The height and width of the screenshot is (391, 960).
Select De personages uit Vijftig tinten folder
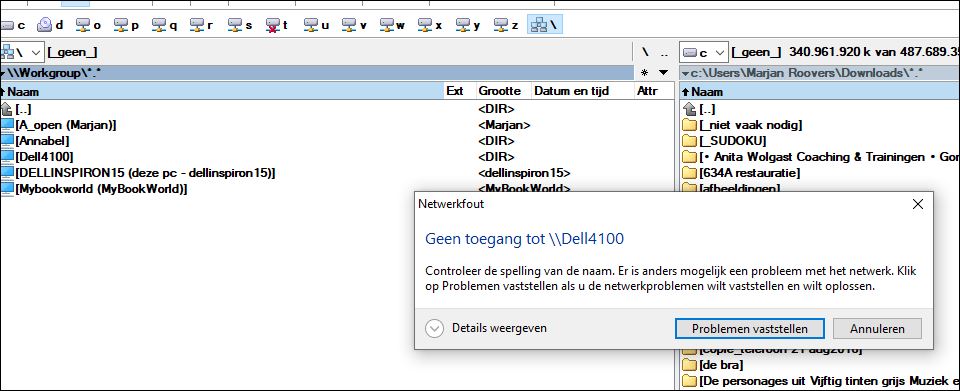829,381
